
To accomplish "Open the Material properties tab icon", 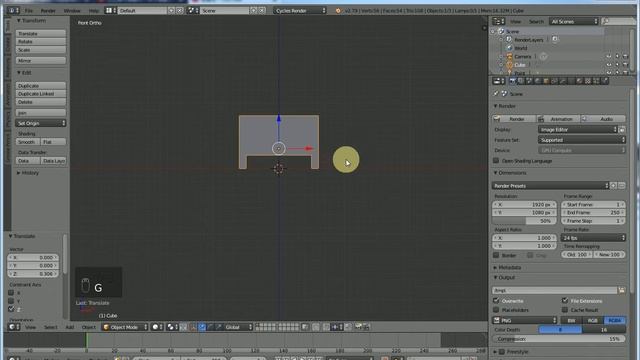I will click(579, 81).
